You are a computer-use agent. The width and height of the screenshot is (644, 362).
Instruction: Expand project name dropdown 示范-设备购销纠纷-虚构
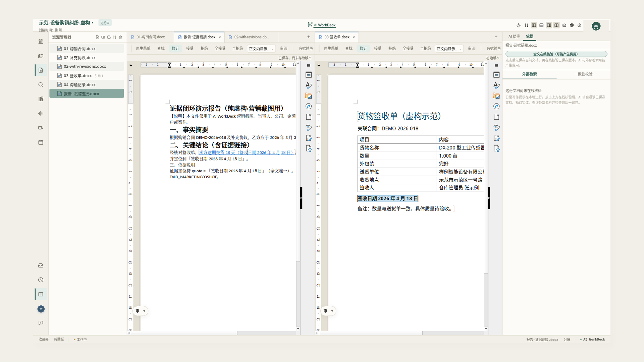(x=66, y=23)
